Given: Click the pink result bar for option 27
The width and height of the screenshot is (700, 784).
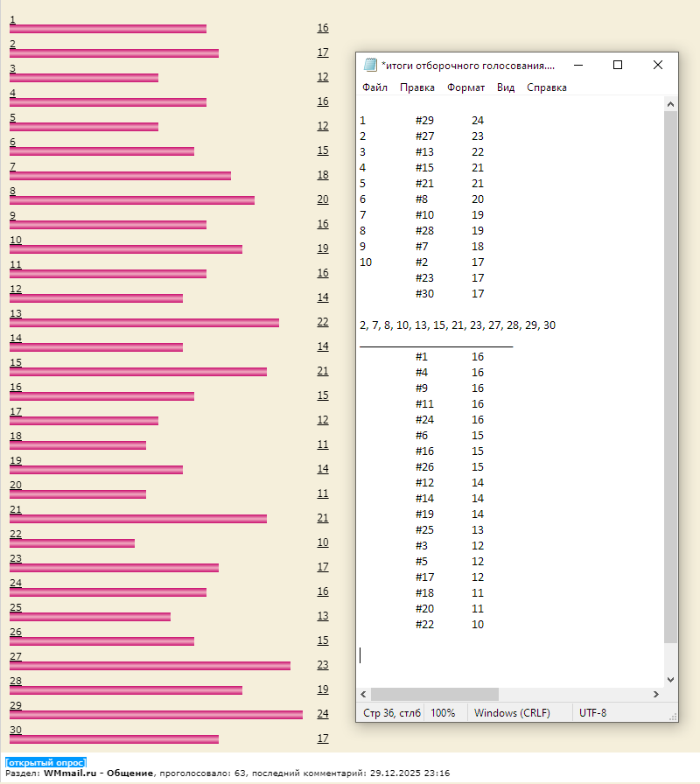Looking at the screenshot, I should click(149, 666).
